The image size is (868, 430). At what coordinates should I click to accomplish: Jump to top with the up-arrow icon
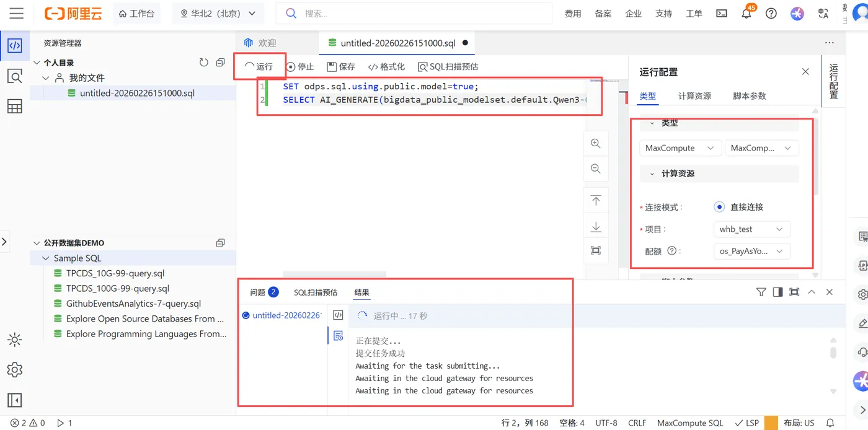pyautogui.click(x=596, y=201)
